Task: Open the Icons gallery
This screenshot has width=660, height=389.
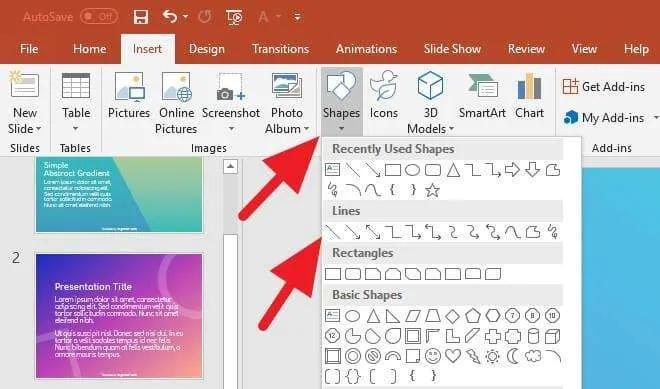Action: pyautogui.click(x=383, y=95)
